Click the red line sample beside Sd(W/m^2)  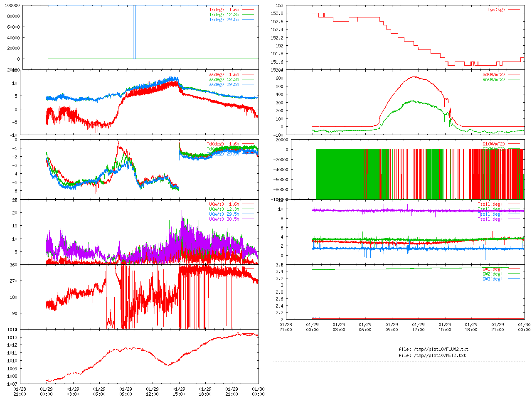pyautogui.click(x=514, y=74)
